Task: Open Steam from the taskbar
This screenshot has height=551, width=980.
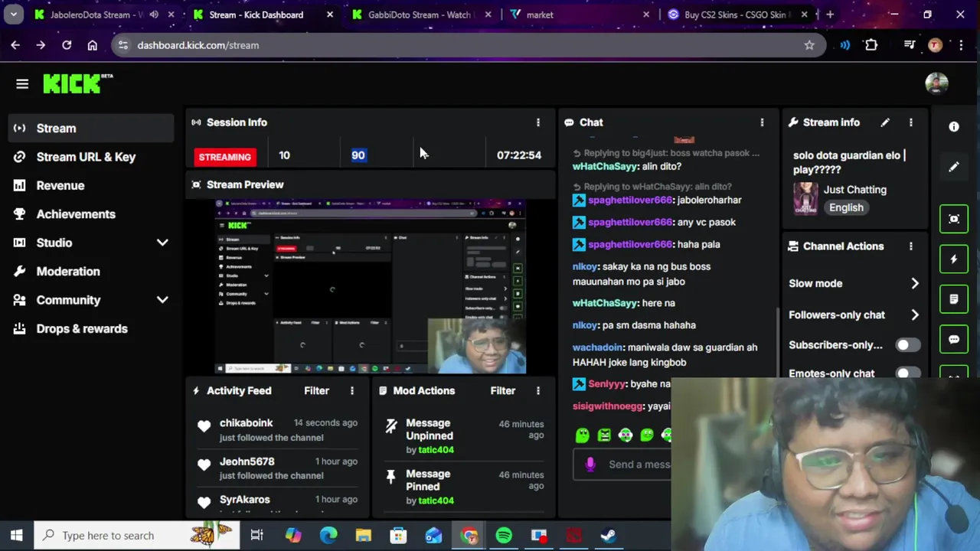Action: tap(608, 536)
